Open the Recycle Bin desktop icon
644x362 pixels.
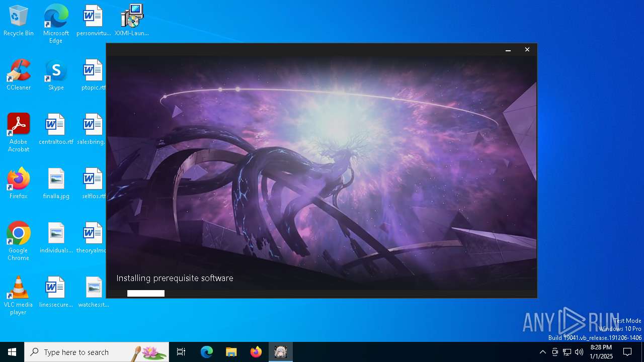tap(19, 21)
